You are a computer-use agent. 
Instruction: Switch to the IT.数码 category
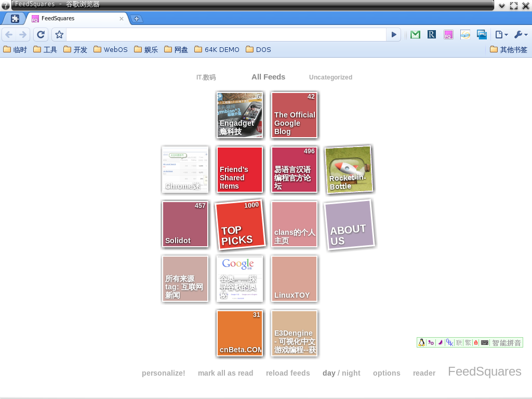pyautogui.click(x=206, y=77)
